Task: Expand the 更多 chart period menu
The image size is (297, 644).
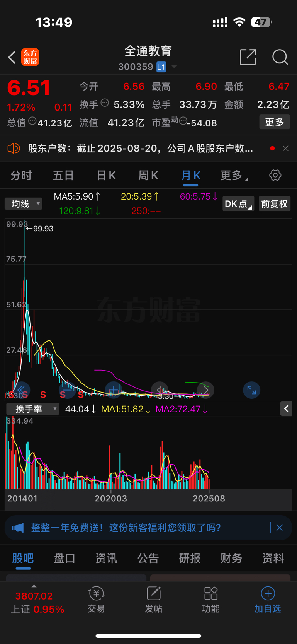Action: tap(234, 176)
